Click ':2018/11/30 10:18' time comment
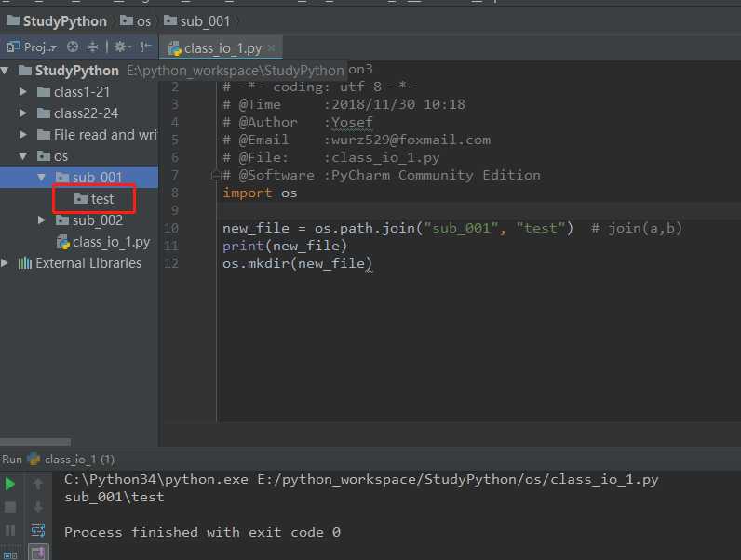 pos(395,104)
